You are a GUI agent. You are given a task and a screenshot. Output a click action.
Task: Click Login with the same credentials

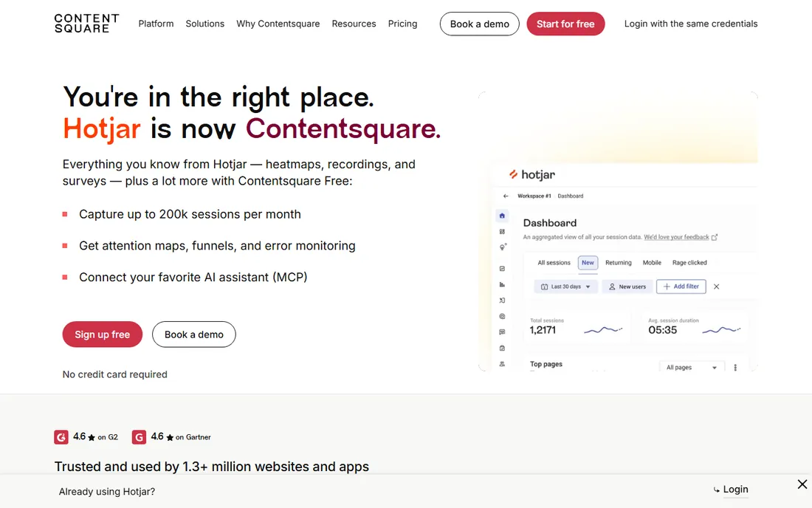point(691,24)
